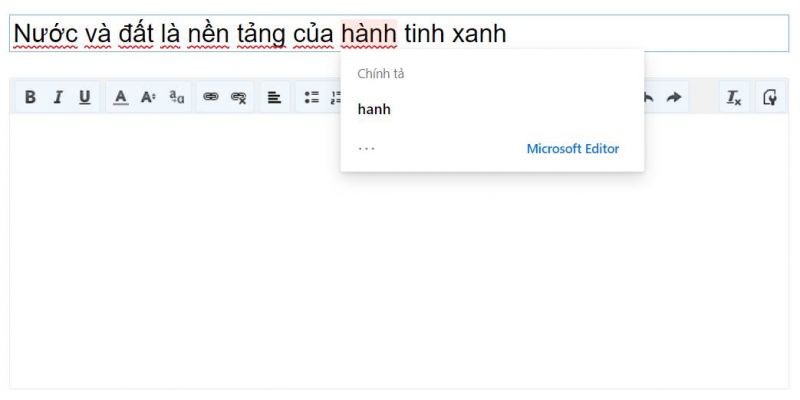Toggle italic formatting
Screen dimensions: 800x400
58,97
